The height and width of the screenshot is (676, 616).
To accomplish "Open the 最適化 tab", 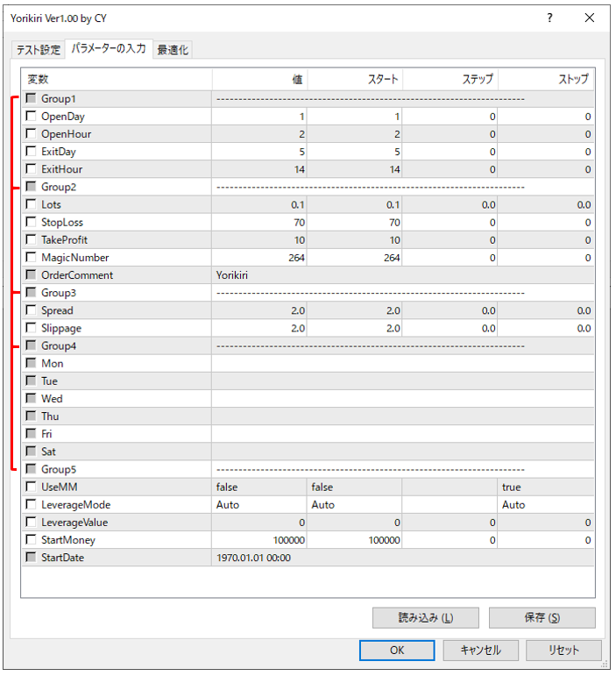I will point(173,50).
